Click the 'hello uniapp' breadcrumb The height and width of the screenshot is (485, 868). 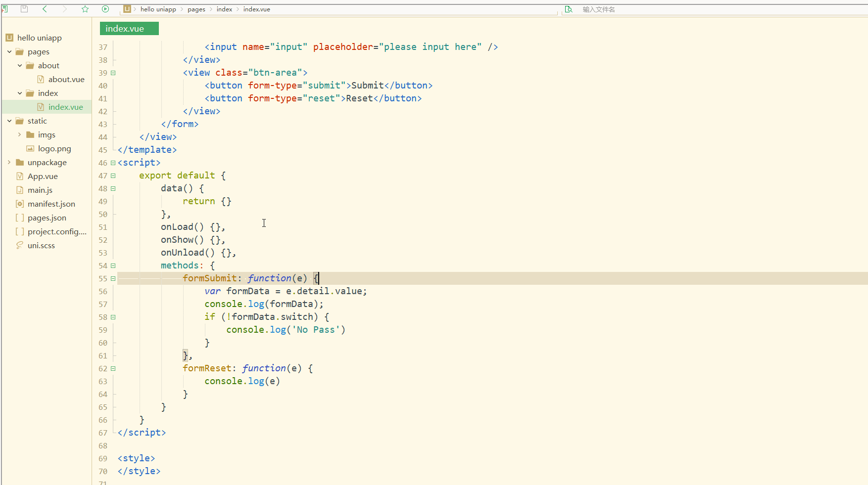[158, 9]
